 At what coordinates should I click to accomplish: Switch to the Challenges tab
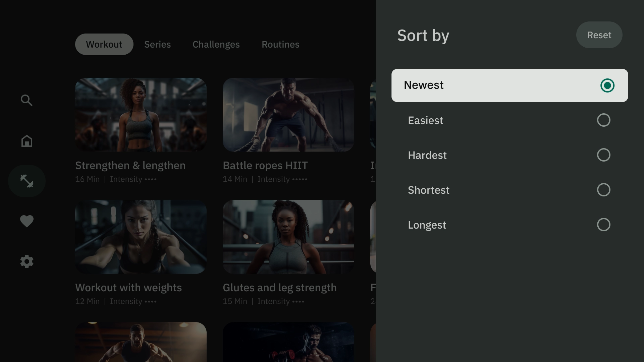pos(216,44)
